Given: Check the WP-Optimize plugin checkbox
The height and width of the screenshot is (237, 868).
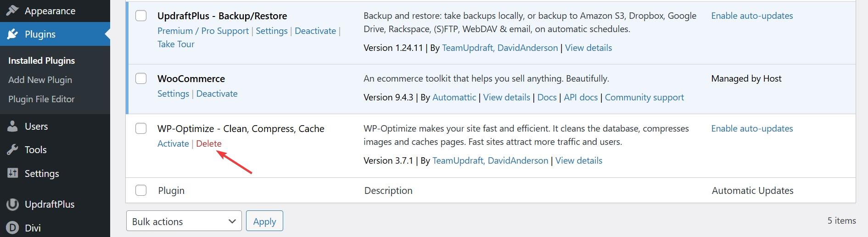Looking at the screenshot, I should pos(141,128).
